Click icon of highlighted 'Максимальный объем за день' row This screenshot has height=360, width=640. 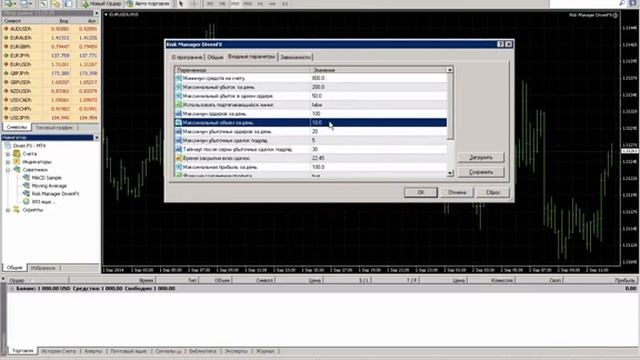178,122
